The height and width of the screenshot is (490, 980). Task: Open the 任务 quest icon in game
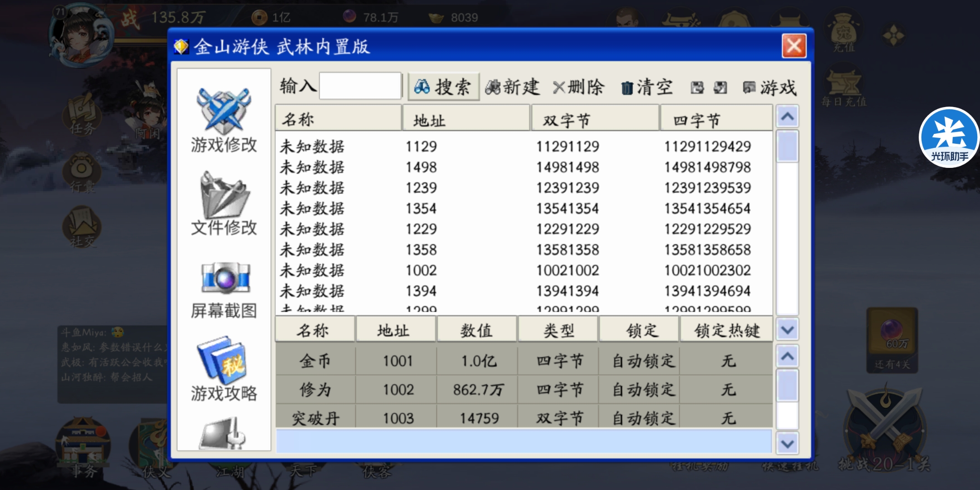click(x=83, y=116)
